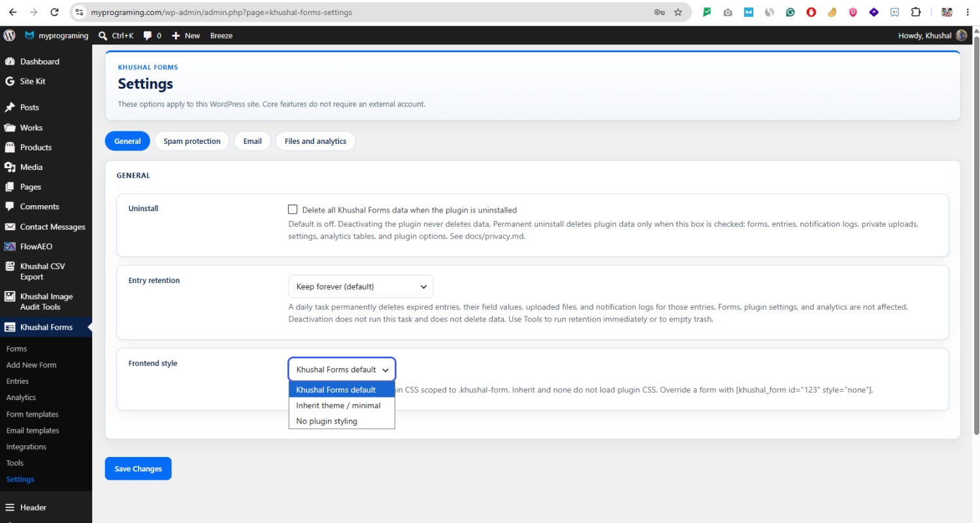Open Ctrl+K search in admin bar
980x523 pixels.
pyautogui.click(x=116, y=35)
